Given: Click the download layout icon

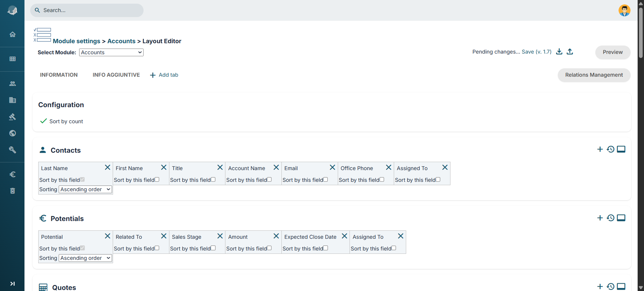Looking at the screenshot, I should coord(559,52).
